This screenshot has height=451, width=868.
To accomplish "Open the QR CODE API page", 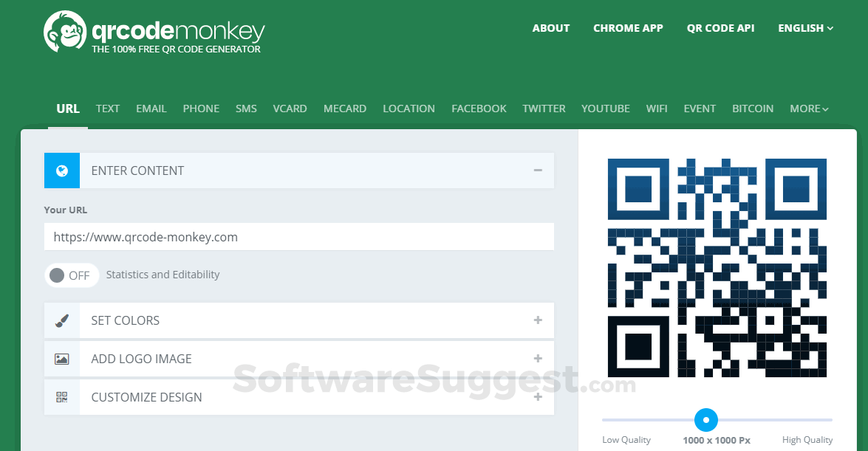I will 720,28.
